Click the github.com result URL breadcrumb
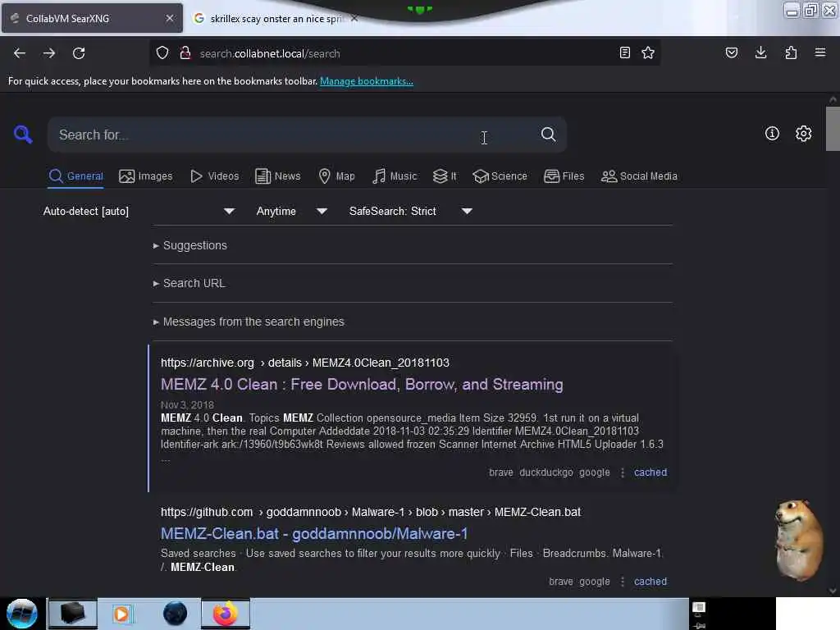The image size is (840, 630). click(x=371, y=512)
